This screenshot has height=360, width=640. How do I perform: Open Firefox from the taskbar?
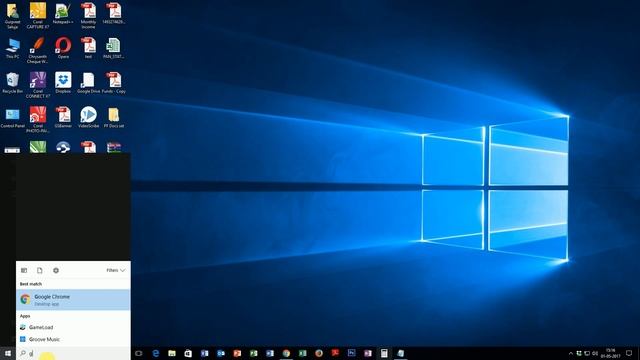(x=319, y=353)
